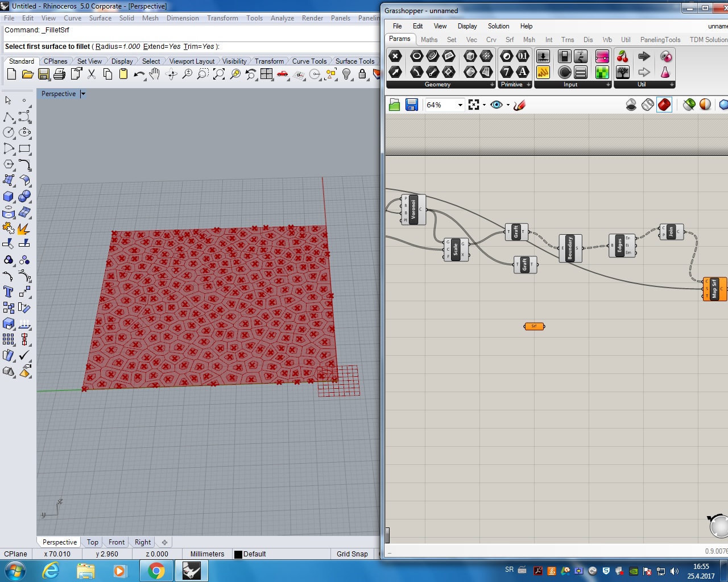The image size is (728, 582).
Task: Click the Extend=Yes command option
Action: [x=162, y=47]
